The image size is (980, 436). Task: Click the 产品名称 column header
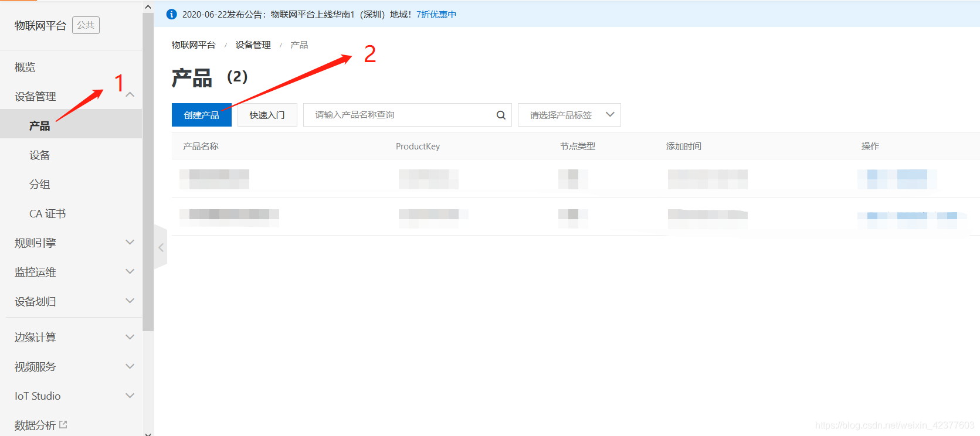[x=201, y=147]
